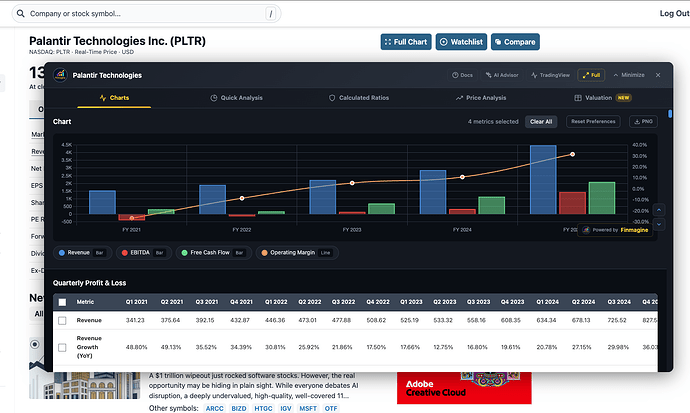Switch panel to Full mode

591,75
